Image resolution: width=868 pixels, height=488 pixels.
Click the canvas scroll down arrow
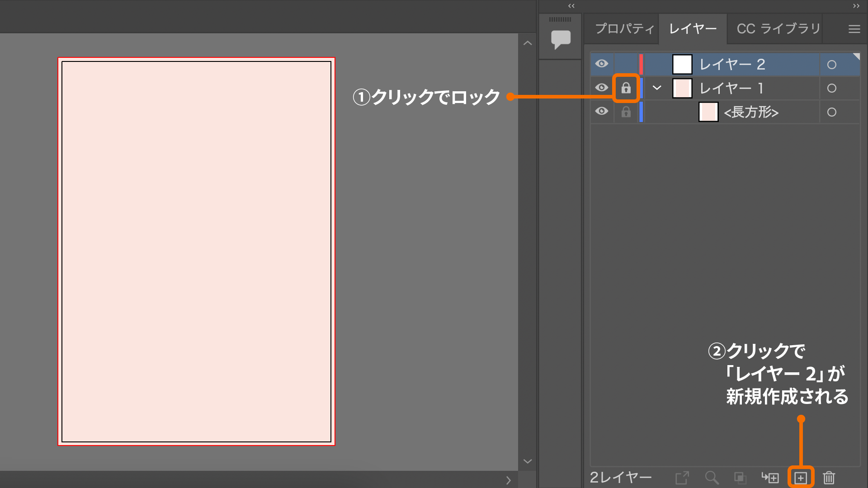click(x=528, y=461)
